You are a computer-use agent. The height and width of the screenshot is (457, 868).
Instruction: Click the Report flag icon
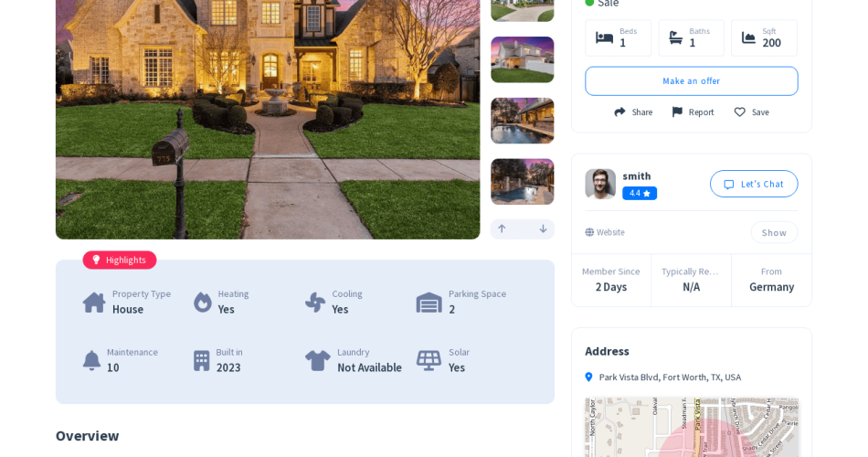(677, 112)
